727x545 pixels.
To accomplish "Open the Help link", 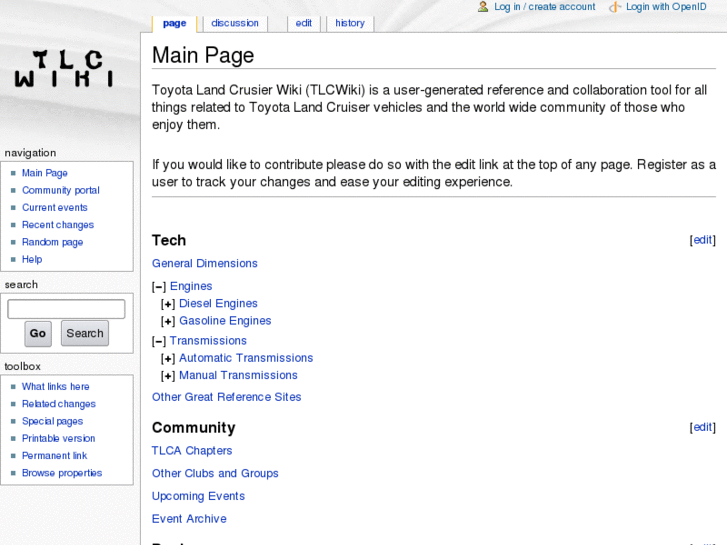I will (x=32, y=259).
